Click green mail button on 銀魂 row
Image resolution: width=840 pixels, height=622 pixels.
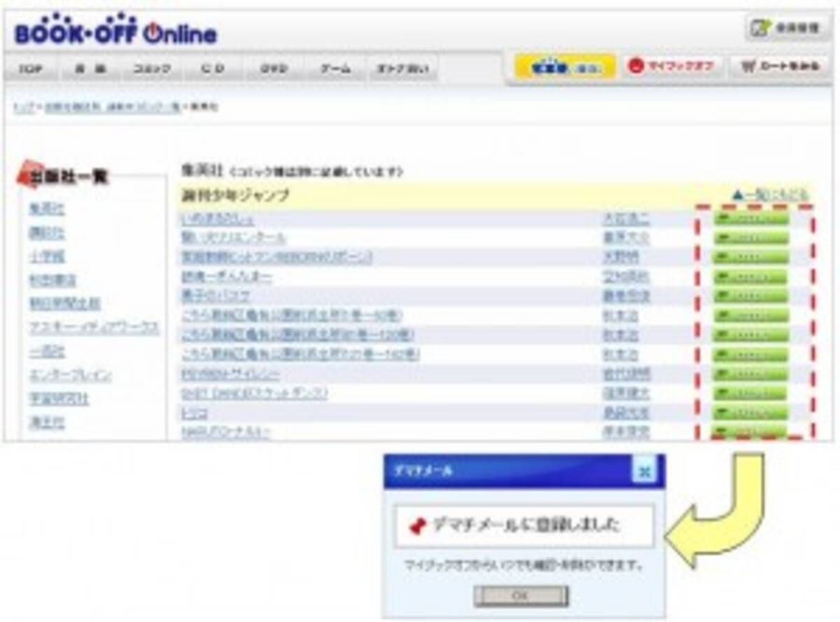click(x=750, y=277)
